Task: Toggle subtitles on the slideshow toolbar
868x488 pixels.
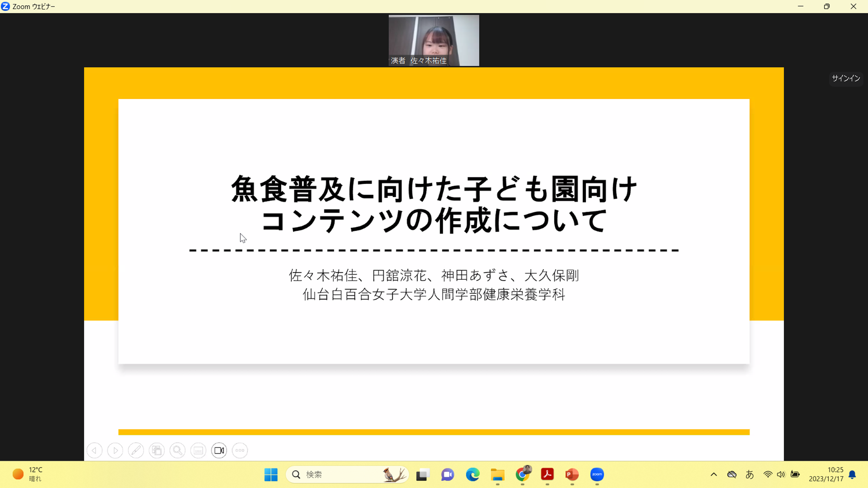Action: [x=198, y=450]
